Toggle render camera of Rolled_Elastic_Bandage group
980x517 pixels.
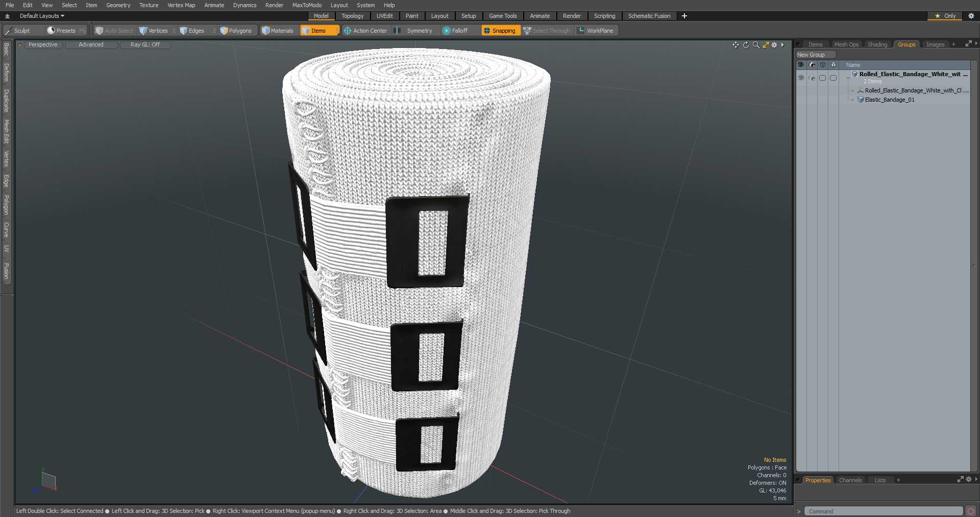(x=812, y=78)
